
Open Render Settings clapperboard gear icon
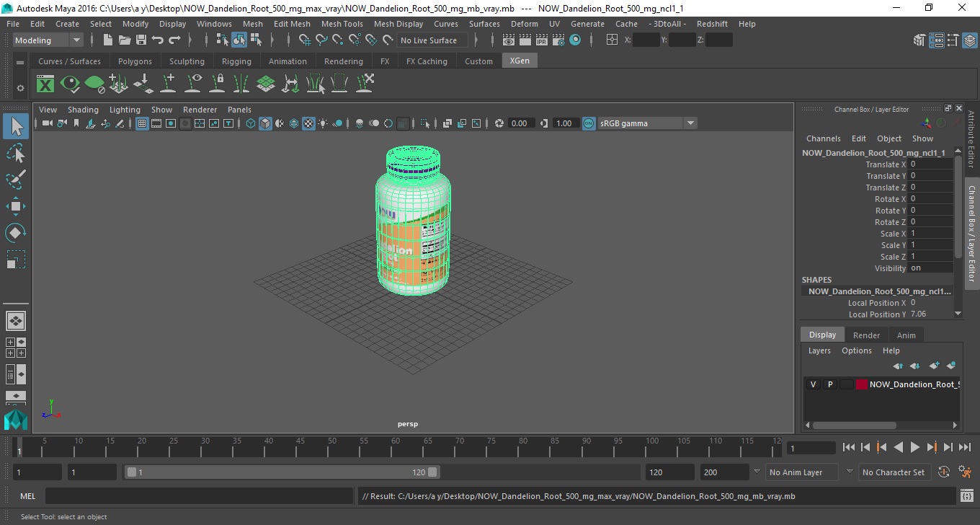pyautogui.click(x=559, y=40)
